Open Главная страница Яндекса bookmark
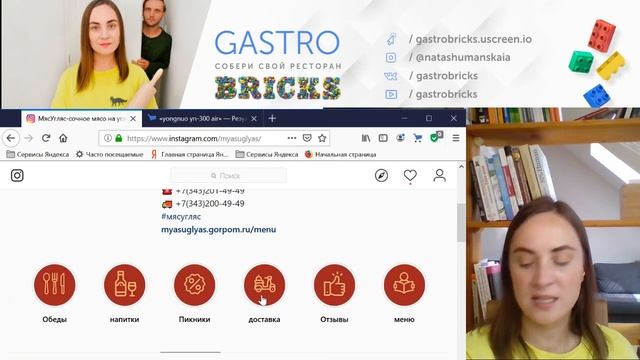The height and width of the screenshot is (360, 640). tap(189, 154)
